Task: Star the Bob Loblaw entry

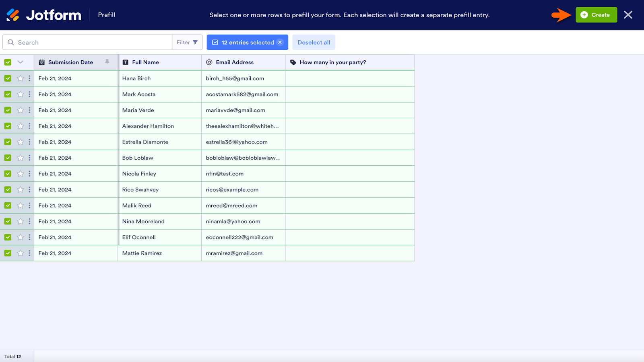Action: (21, 158)
